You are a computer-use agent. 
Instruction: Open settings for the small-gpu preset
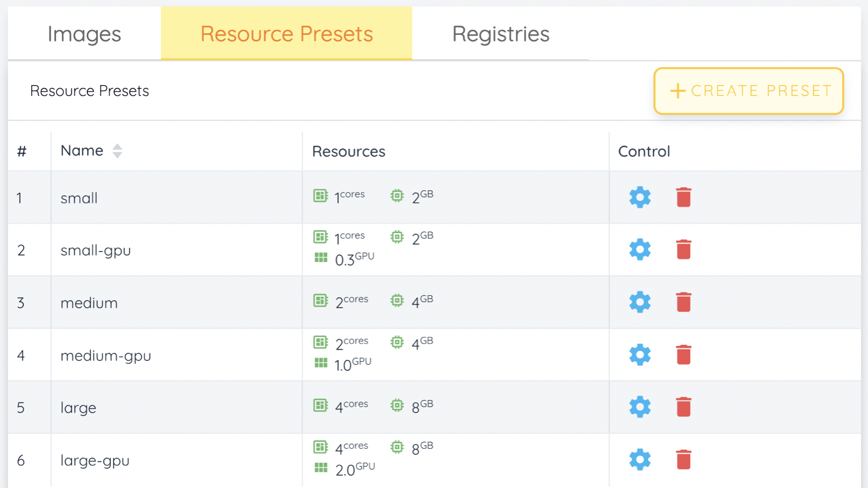click(x=640, y=249)
